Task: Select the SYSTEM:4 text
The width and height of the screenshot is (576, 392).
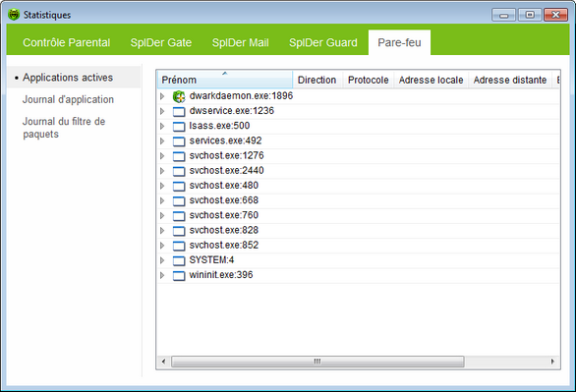Action: 211,260
